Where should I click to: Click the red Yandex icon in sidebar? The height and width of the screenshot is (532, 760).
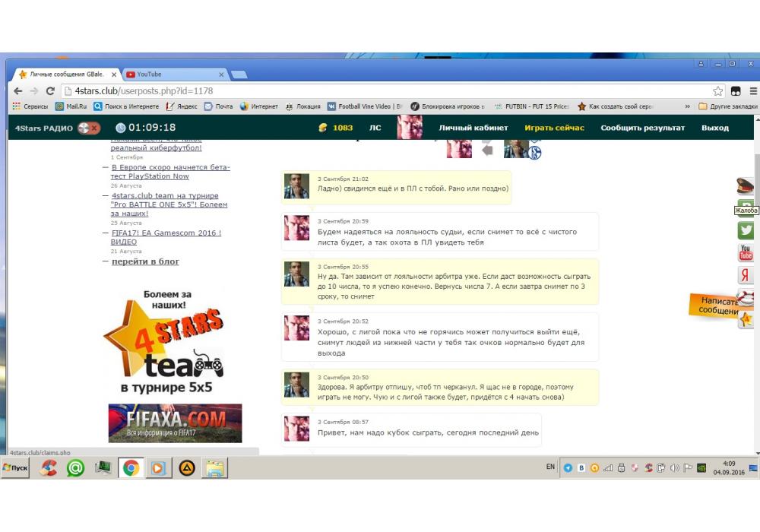click(746, 275)
